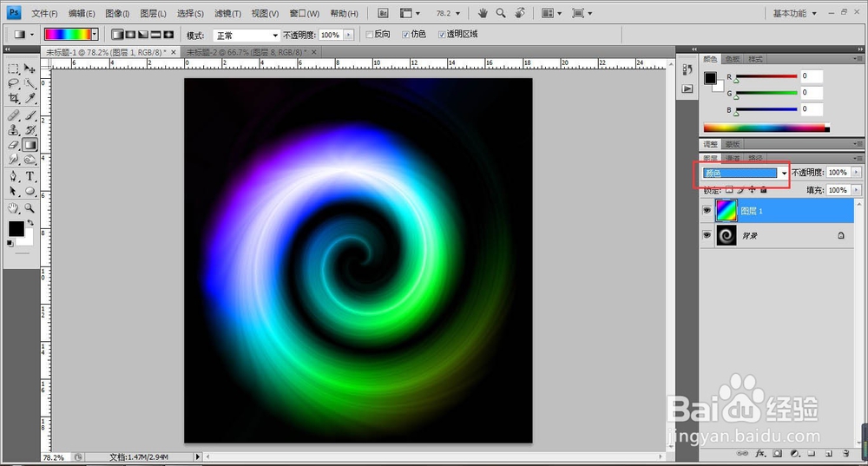Select the Eraser tool

point(13,145)
